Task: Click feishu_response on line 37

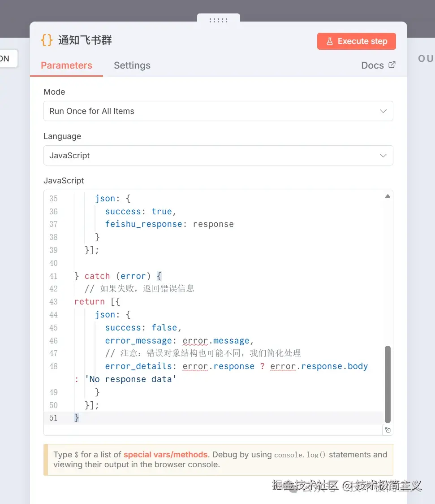Action: (143, 224)
